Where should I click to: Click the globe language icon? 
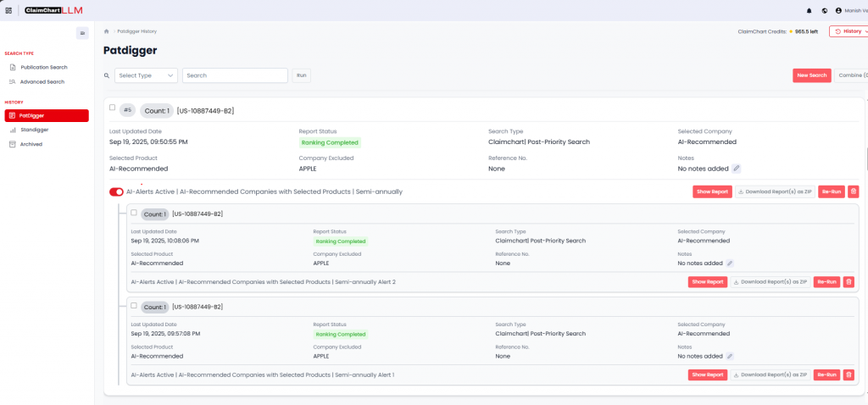[x=824, y=10]
